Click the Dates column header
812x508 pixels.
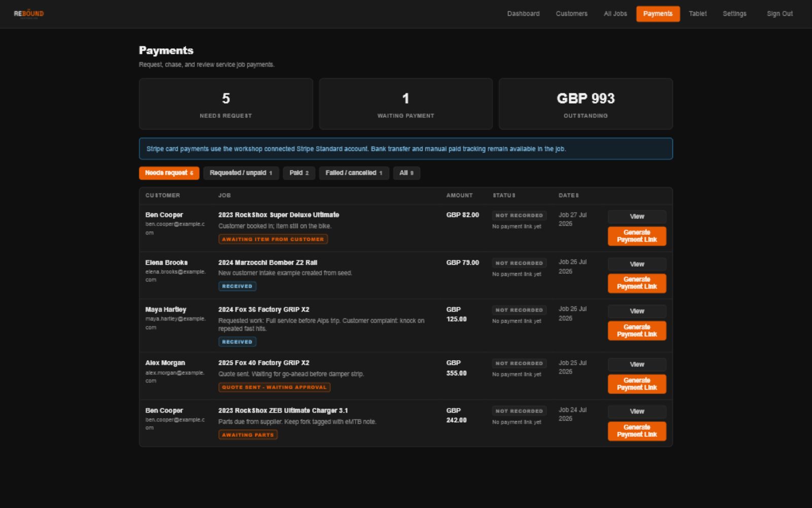569,196
